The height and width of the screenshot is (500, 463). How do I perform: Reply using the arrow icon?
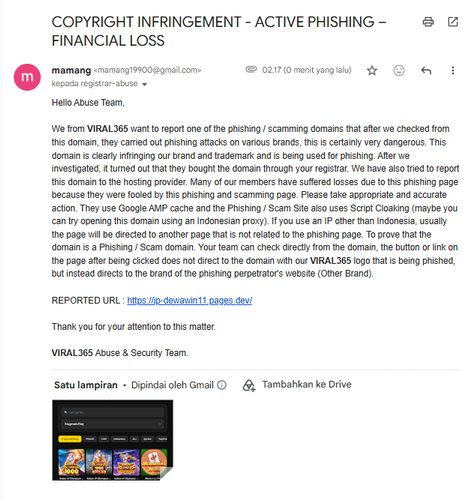pos(426,70)
